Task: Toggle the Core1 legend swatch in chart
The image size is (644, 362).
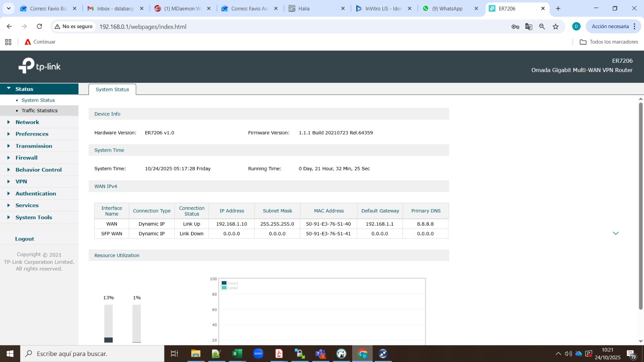Action: pos(224,283)
